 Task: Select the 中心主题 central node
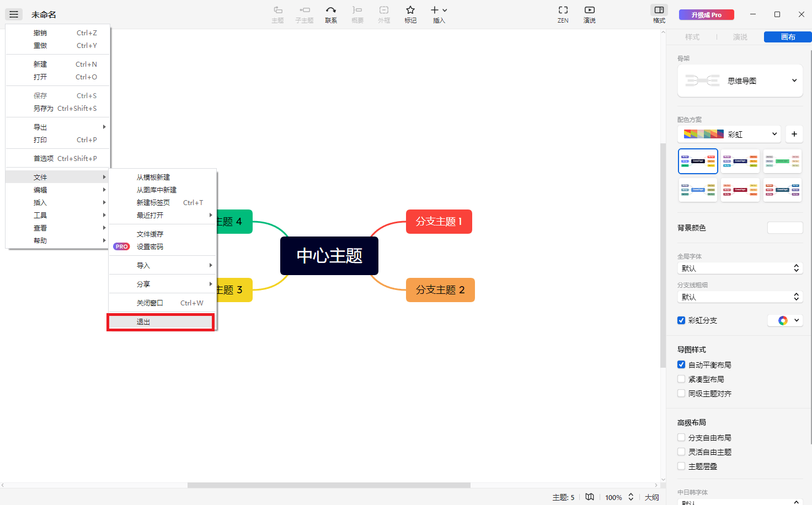pyautogui.click(x=329, y=256)
